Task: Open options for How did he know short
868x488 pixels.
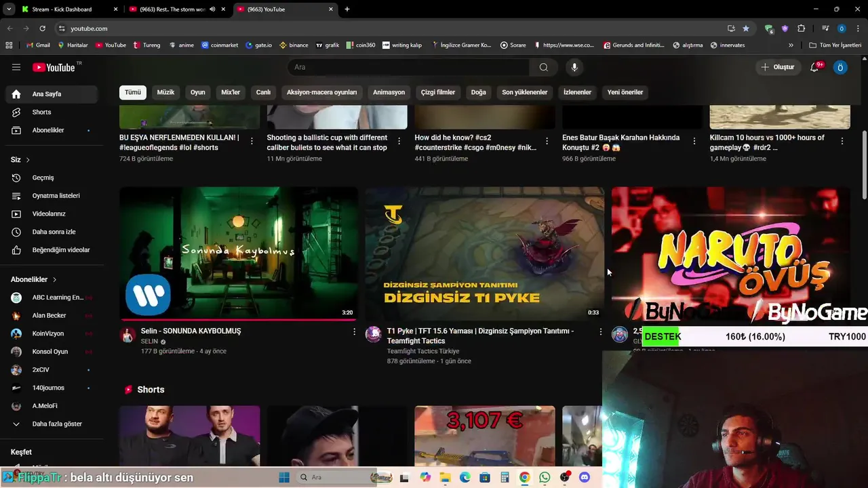Action: tap(547, 141)
